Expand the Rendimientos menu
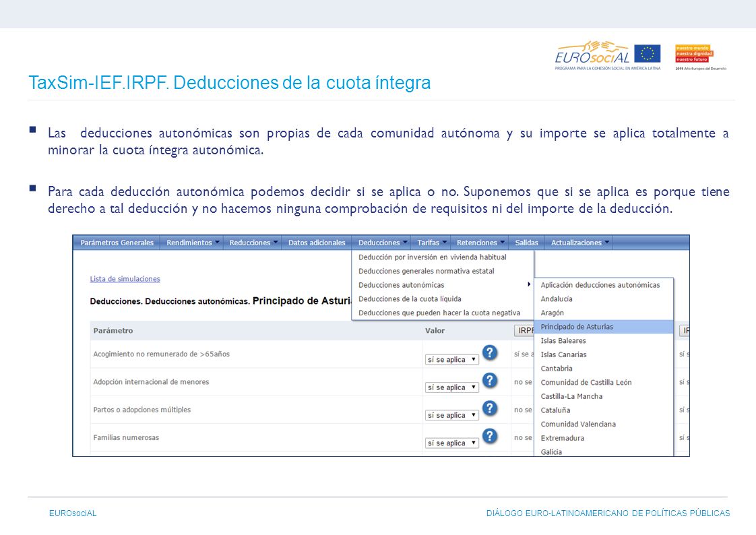The width and height of the screenshot is (756, 535). point(192,243)
